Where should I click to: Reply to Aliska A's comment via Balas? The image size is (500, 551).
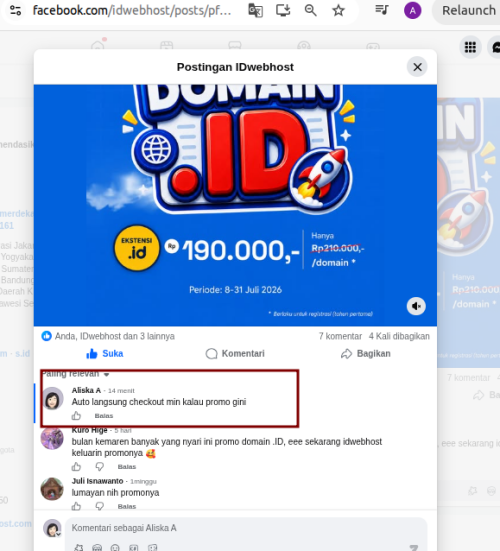[x=104, y=416]
